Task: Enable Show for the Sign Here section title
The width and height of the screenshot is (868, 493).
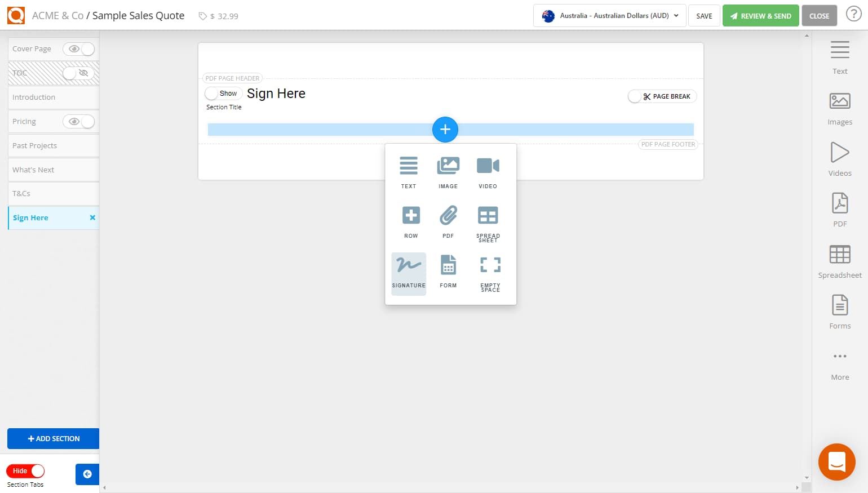Action: (223, 93)
